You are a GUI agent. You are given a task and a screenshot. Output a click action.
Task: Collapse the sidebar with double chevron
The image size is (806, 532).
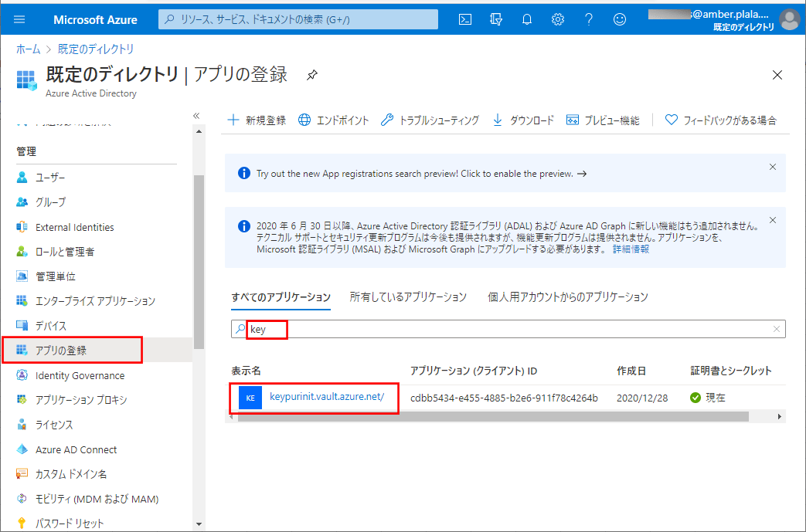point(196,116)
